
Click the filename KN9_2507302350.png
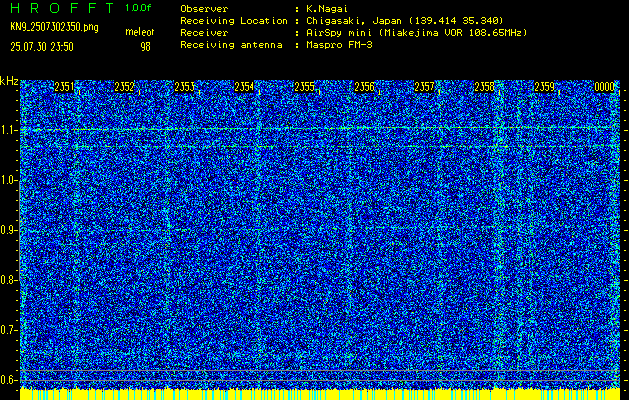click(x=54, y=27)
